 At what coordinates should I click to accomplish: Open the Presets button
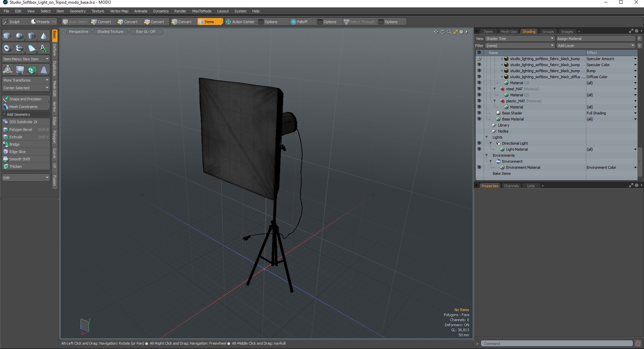(44, 22)
